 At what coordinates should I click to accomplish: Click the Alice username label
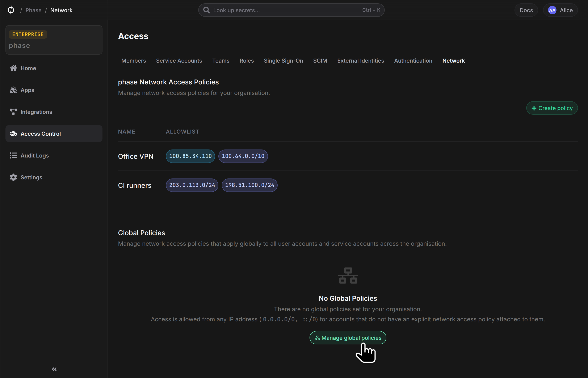tap(566, 10)
